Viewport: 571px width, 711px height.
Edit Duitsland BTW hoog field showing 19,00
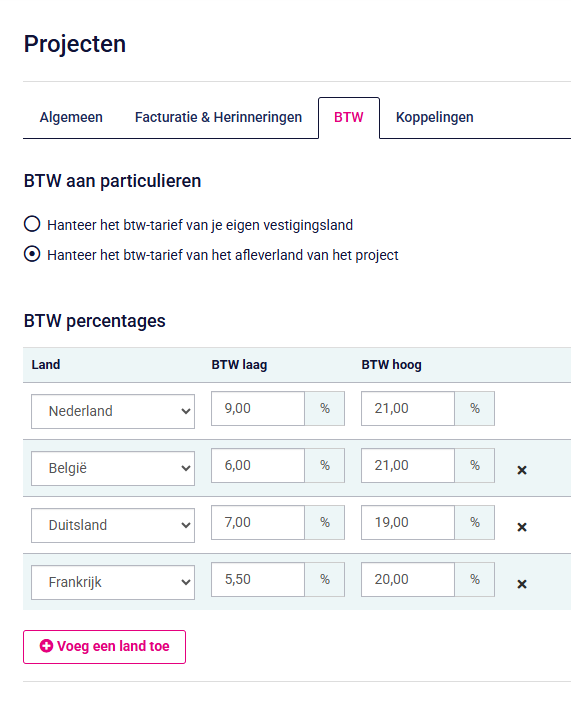tap(408, 522)
